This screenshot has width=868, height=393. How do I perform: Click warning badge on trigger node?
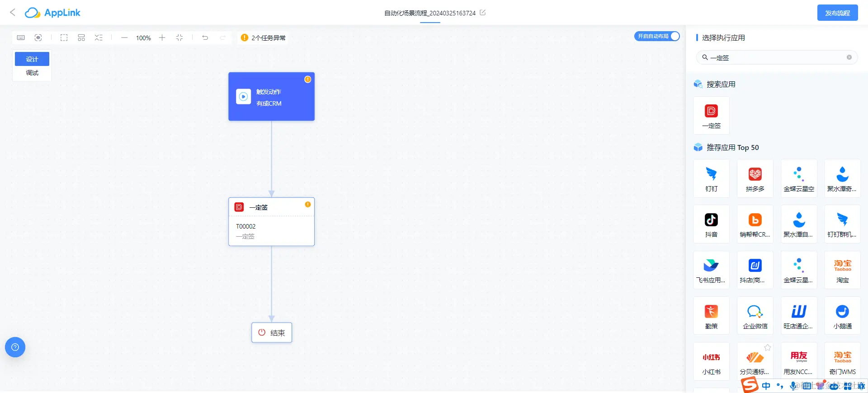307,80
